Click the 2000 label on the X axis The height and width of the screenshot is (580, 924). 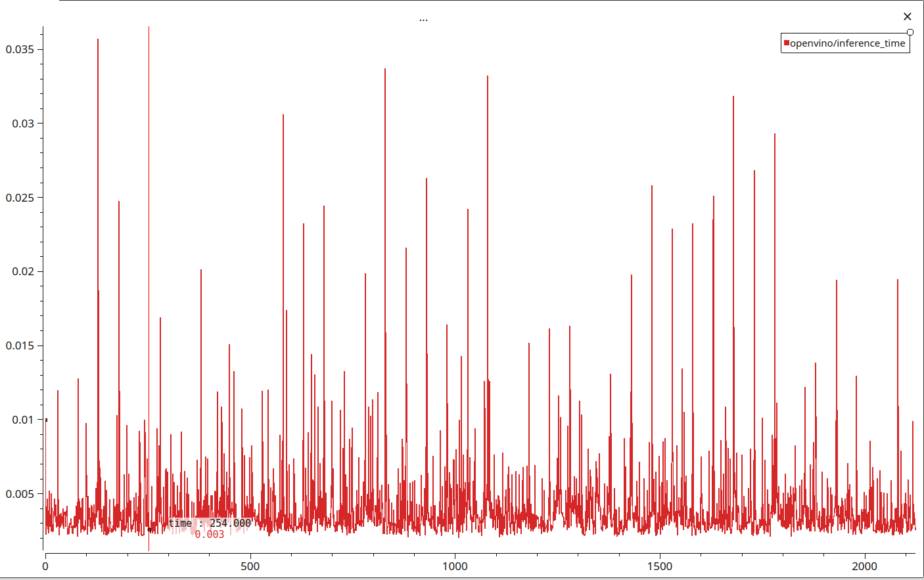[x=865, y=566]
